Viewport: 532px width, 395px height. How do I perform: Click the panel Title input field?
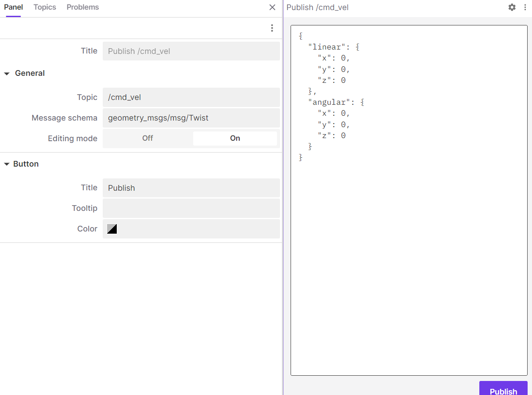coord(191,51)
